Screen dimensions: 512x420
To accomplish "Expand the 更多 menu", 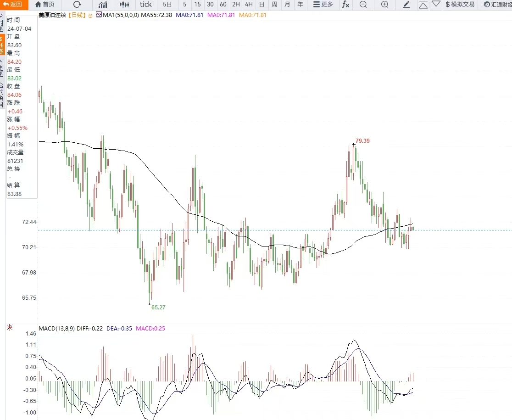I will (323, 5).
